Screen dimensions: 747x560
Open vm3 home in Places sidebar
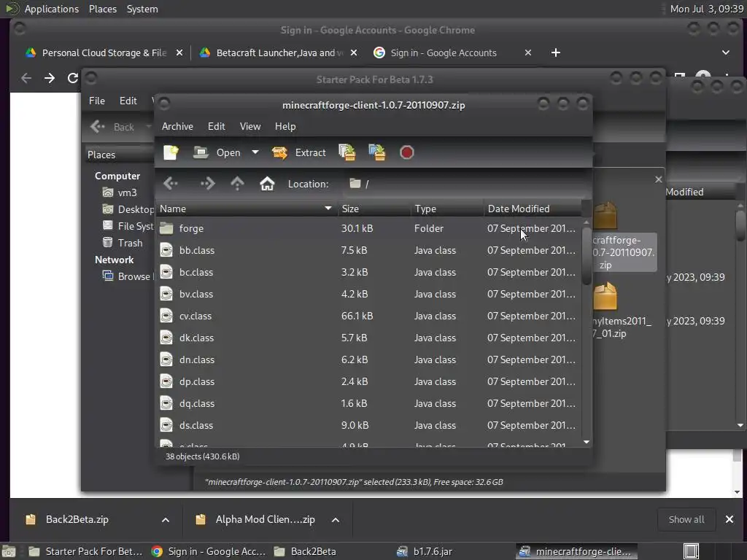click(120, 192)
